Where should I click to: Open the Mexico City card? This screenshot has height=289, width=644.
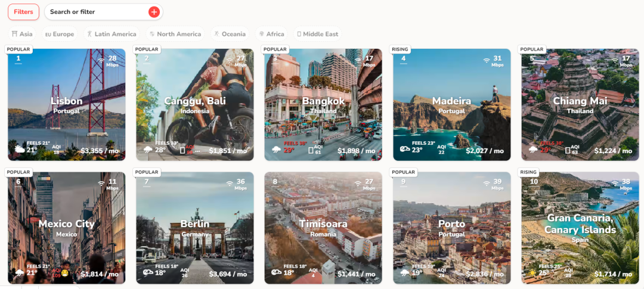tap(66, 228)
